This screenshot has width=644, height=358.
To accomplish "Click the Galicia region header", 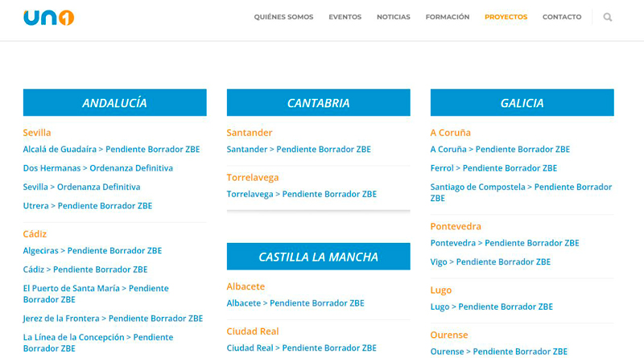I will click(522, 103).
